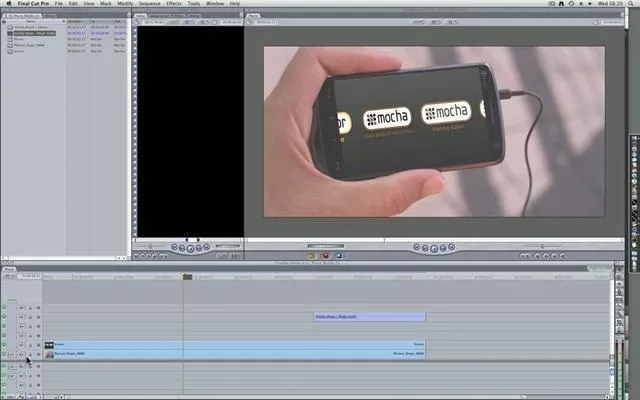This screenshot has width=640, height=400.
Task: Toggle auto select on track A1
Action: tap(38, 367)
